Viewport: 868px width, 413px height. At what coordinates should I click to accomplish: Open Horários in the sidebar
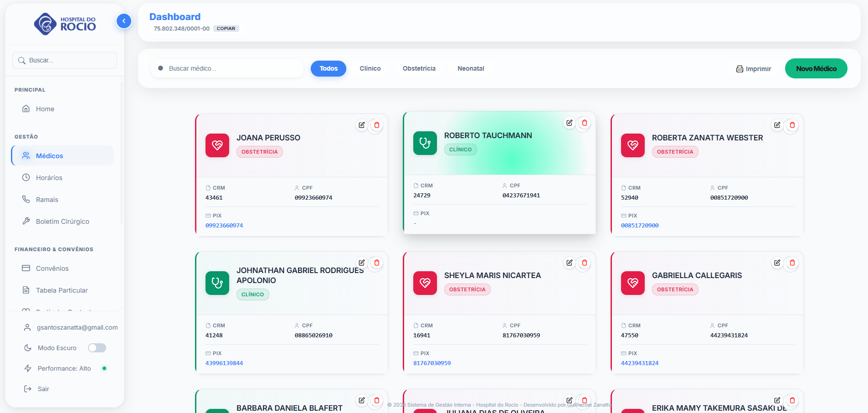click(49, 178)
